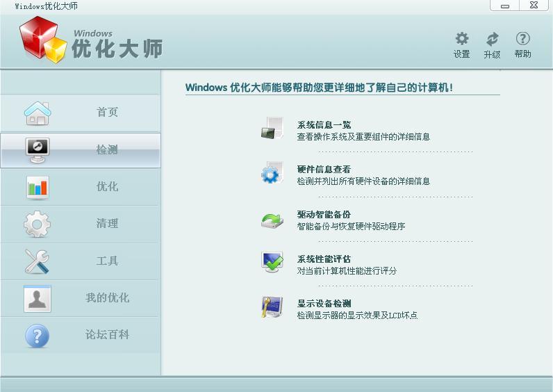Click the 设置 gear icon

[462, 38]
